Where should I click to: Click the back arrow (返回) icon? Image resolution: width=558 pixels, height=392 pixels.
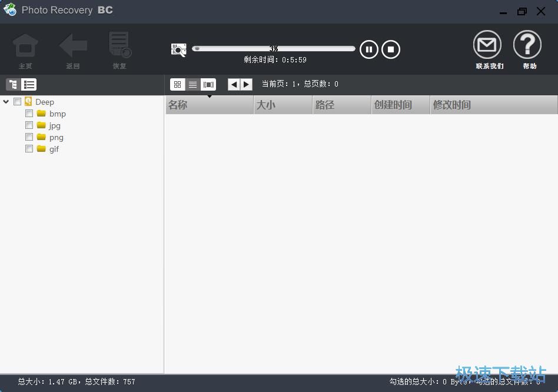(73, 45)
